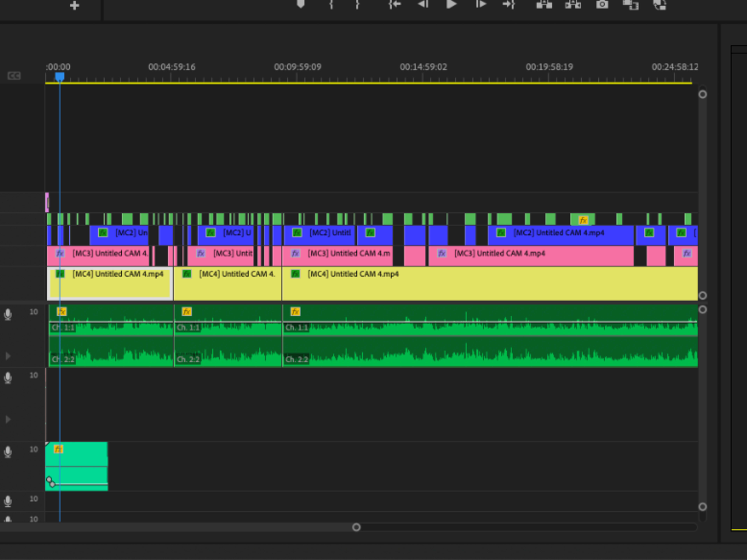Click the Closed Captions display icon
Screen dimensions: 747x560
point(14,76)
